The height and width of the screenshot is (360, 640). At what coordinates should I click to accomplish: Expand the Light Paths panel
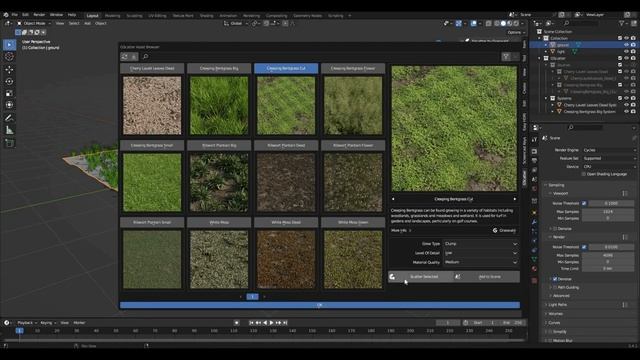pos(557,305)
